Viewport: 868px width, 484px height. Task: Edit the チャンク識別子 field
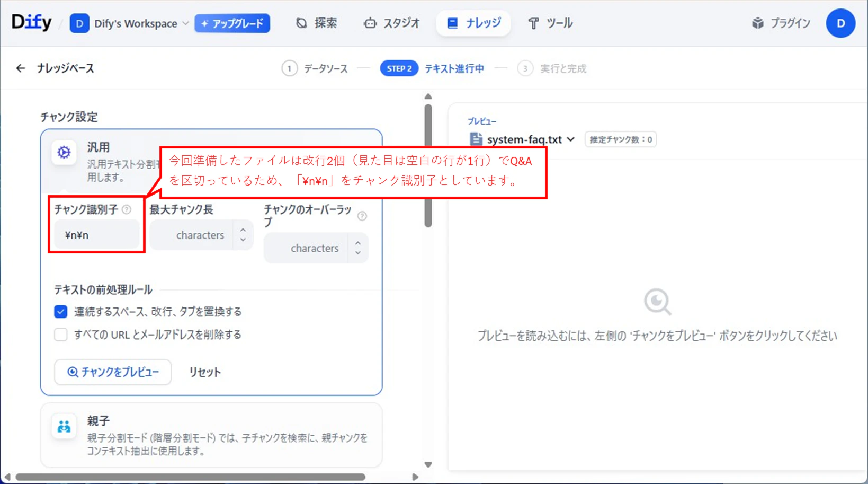click(97, 235)
